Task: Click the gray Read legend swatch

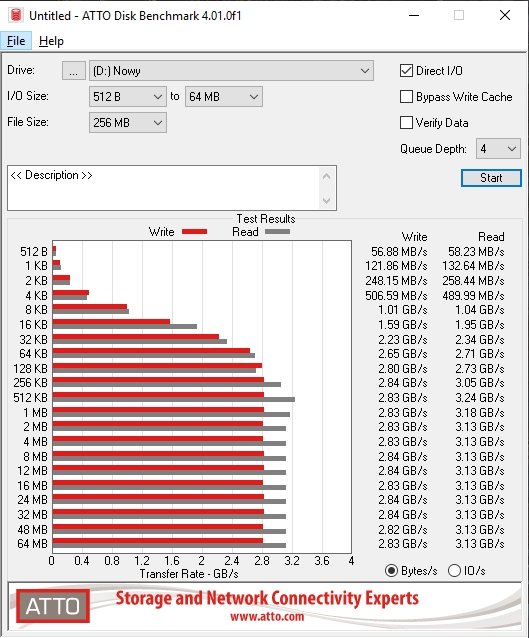Action: (278, 232)
